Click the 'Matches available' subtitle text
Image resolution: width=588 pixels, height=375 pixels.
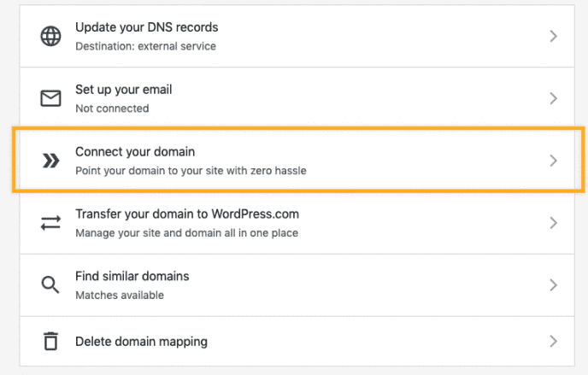(x=120, y=296)
